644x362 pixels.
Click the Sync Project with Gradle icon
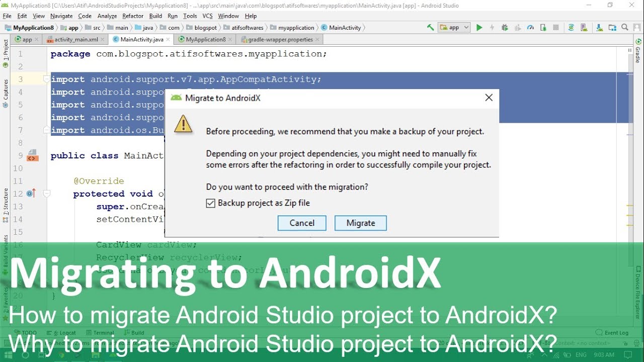[571, 28]
